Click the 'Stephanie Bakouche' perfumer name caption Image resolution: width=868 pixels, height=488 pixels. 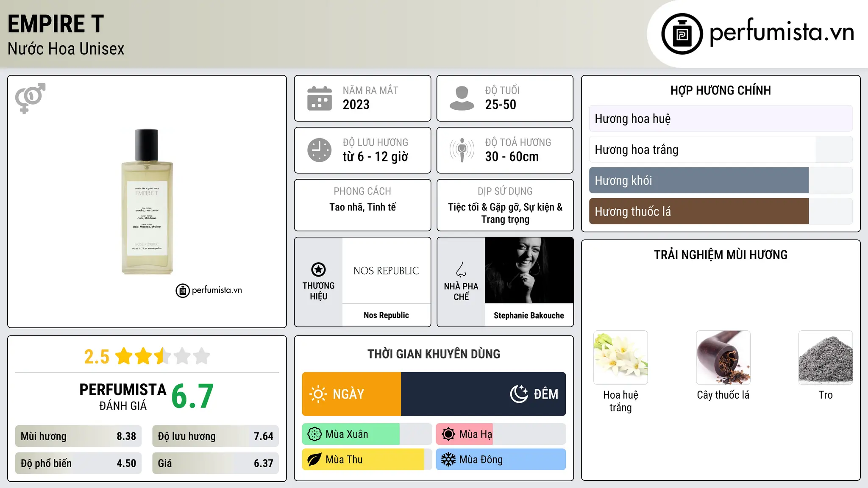coord(529,316)
